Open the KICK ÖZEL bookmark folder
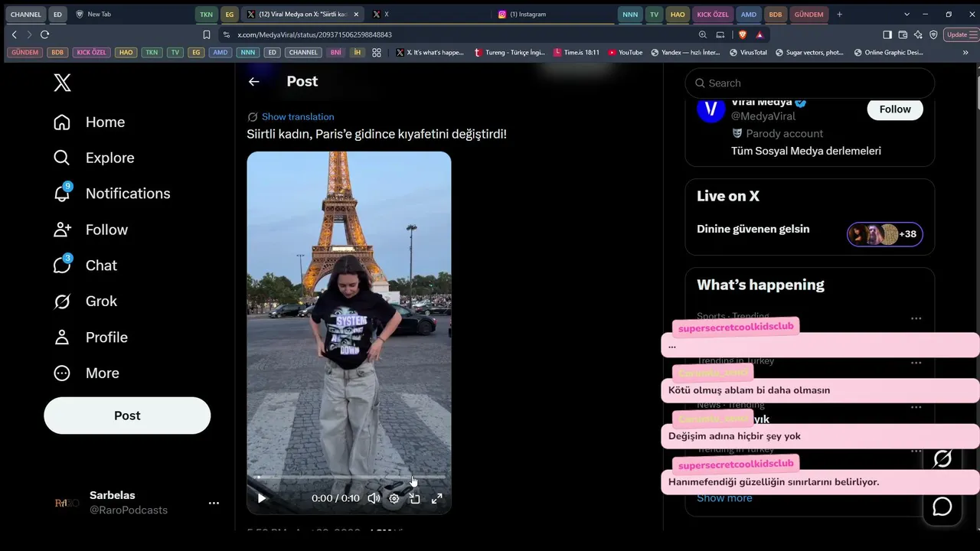 click(x=92, y=53)
